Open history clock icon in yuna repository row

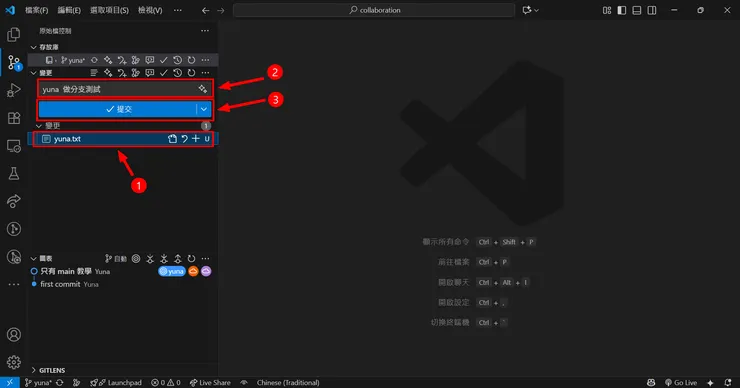[x=177, y=60]
